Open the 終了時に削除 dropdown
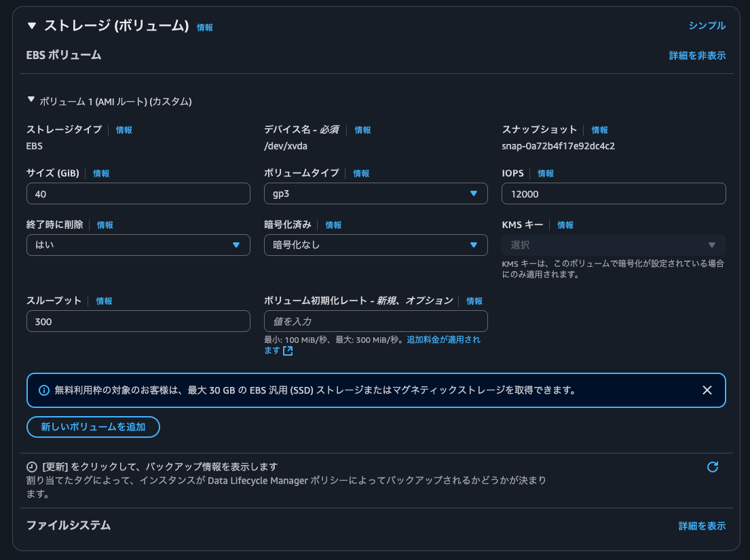 [138, 245]
